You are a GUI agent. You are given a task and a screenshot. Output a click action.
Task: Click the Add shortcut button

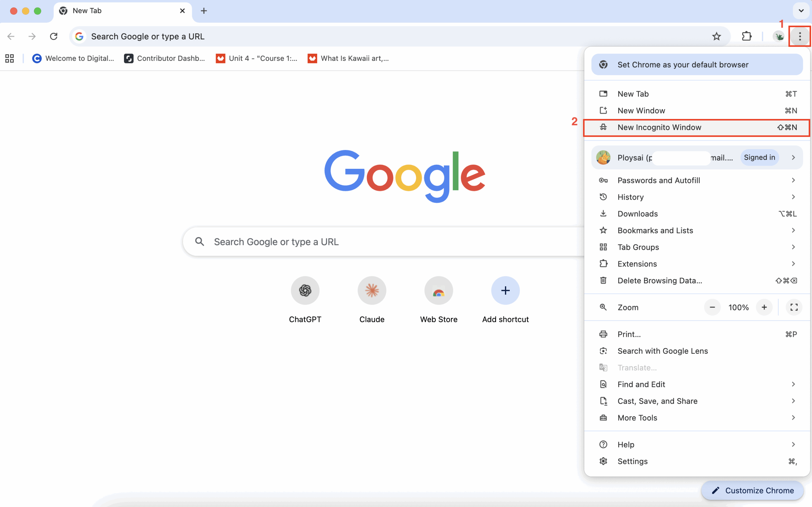click(x=505, y=290)
